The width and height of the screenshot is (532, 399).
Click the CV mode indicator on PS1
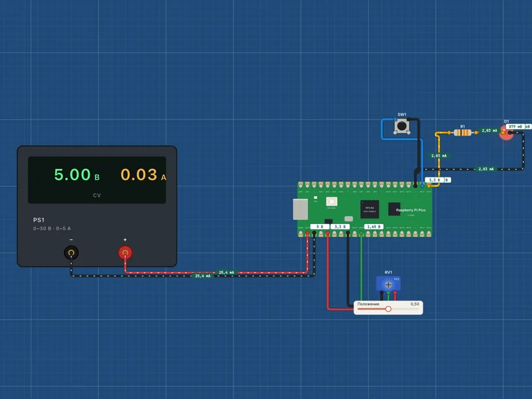96,196
